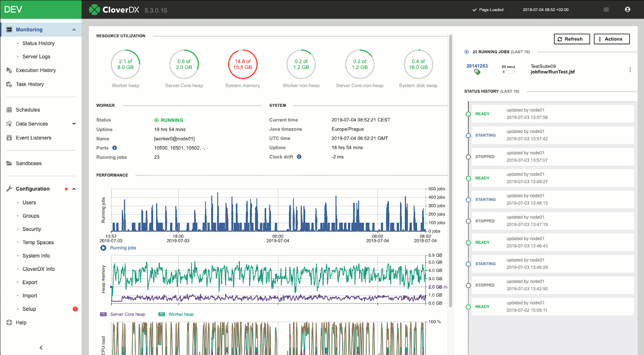The height and width of the screenshot is (355, 644).
Task: Open running job link 20141253
Action: [477, 66]
